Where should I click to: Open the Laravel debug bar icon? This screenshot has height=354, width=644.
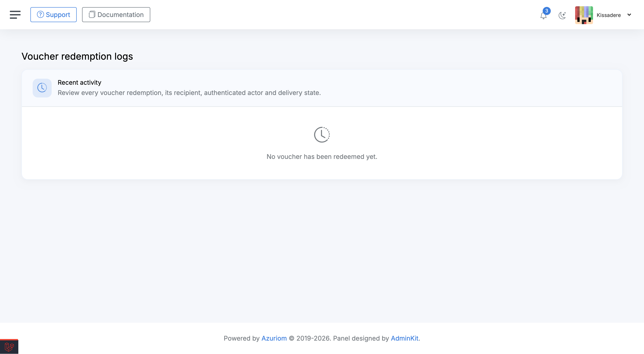(9, 347)
